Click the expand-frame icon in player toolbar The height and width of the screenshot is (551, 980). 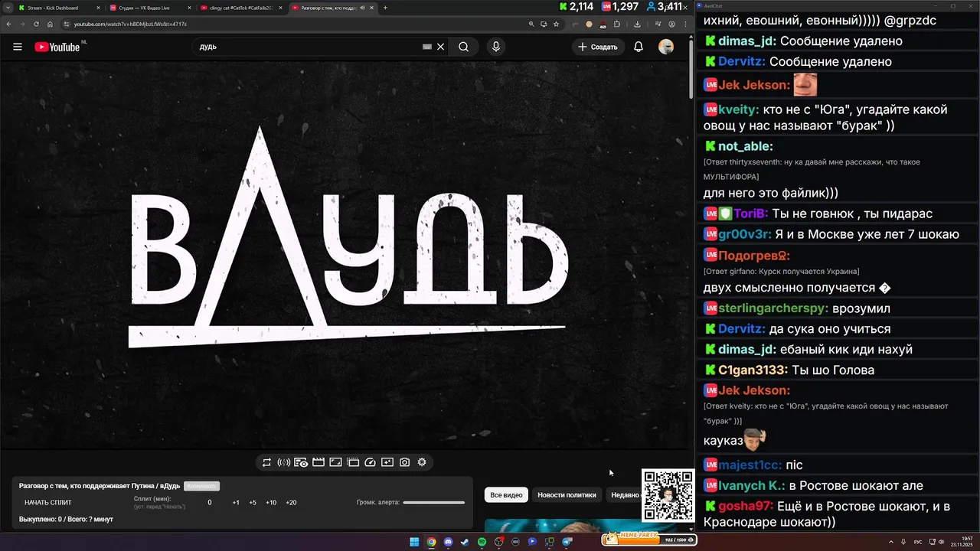(335, 462)
